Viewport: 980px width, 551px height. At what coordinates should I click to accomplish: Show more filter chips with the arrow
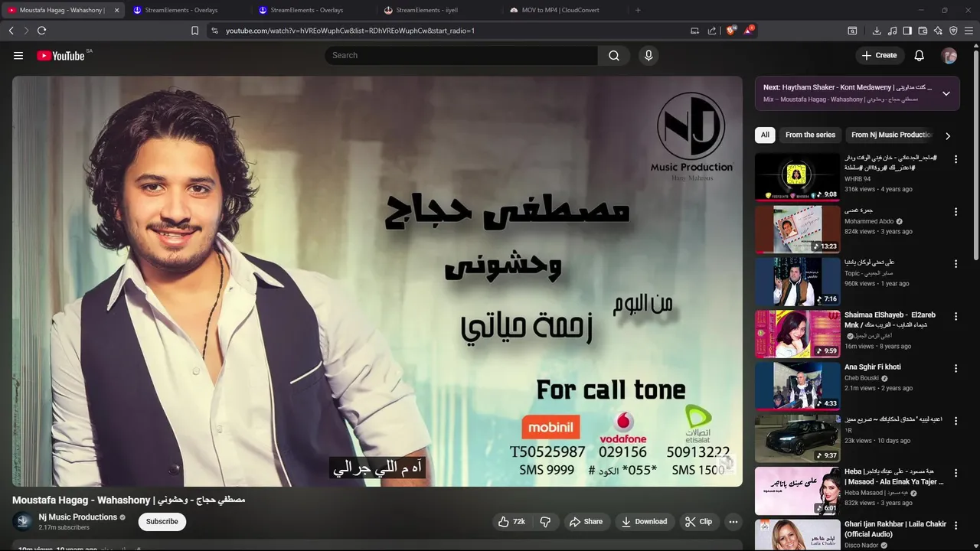948,135
